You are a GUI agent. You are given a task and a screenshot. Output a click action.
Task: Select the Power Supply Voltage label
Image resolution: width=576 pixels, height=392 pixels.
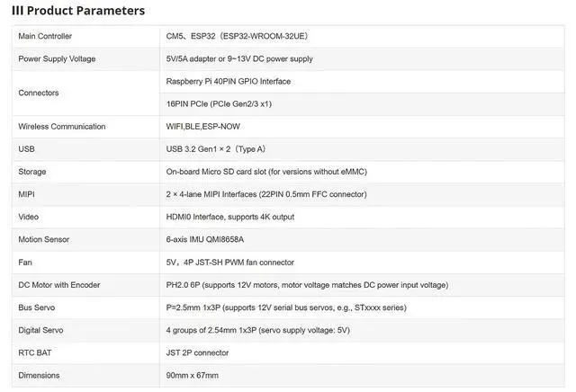57,58
